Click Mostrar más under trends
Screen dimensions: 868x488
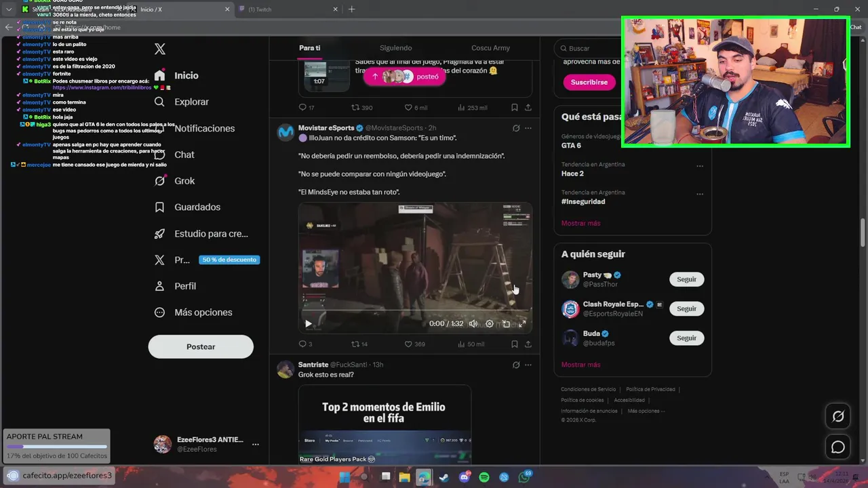(x=580, y=223)
